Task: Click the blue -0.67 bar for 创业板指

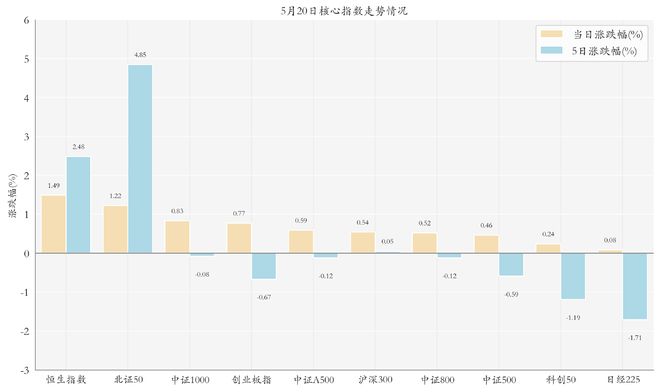Action: point(264,266)
